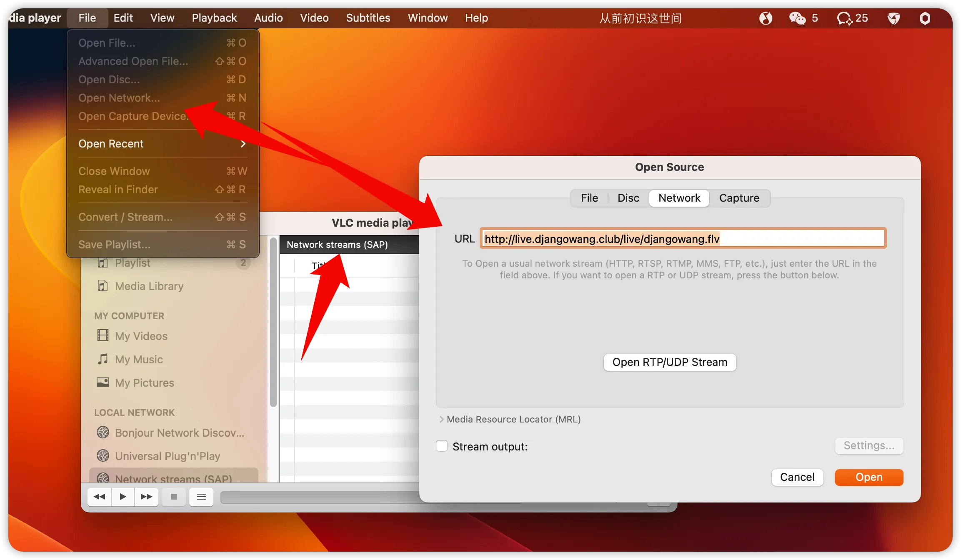Open the Audio menu
Screen dimensions: 961x560
pos(268,18)
